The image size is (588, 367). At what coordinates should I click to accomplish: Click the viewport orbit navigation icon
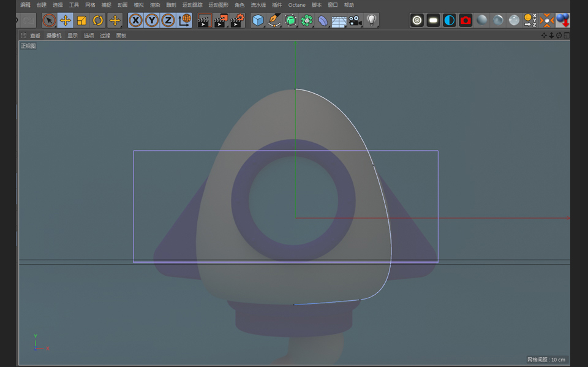pos(559,36)
